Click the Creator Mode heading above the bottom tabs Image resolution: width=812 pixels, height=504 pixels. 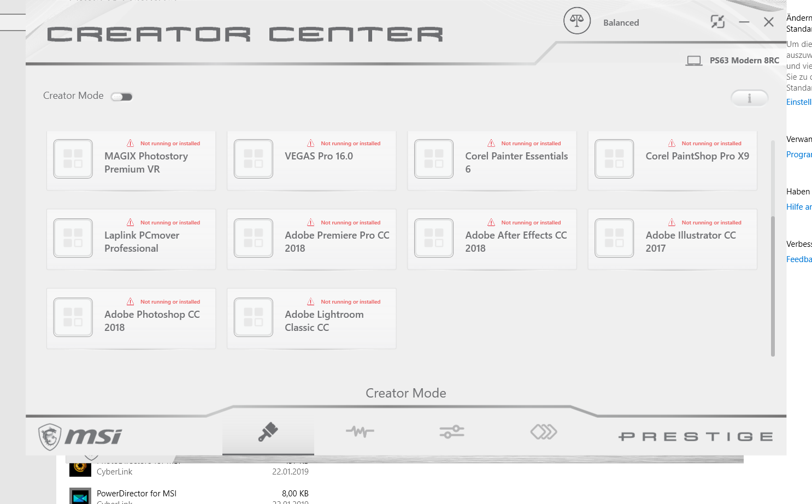(x=406, y=393)
